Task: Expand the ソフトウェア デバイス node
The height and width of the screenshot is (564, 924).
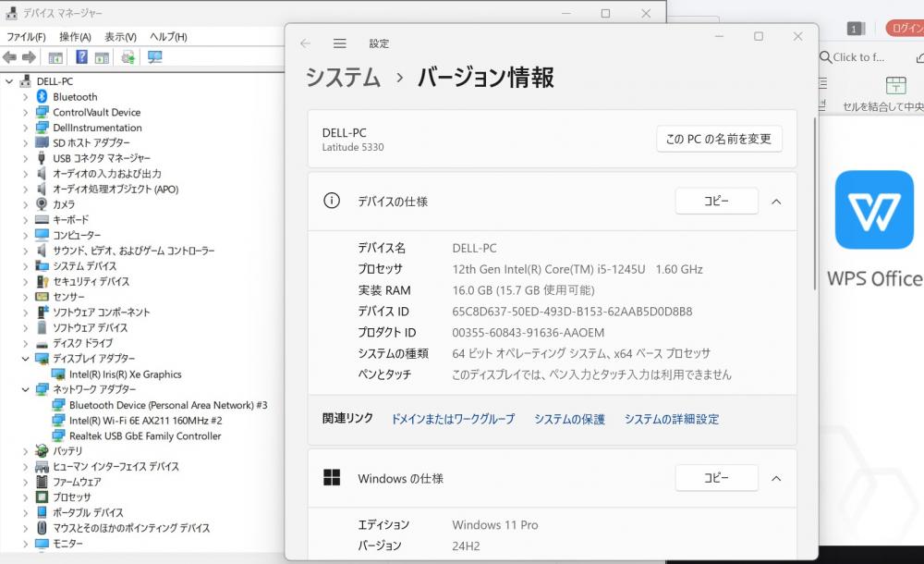Action: click(x=25, y=327)
